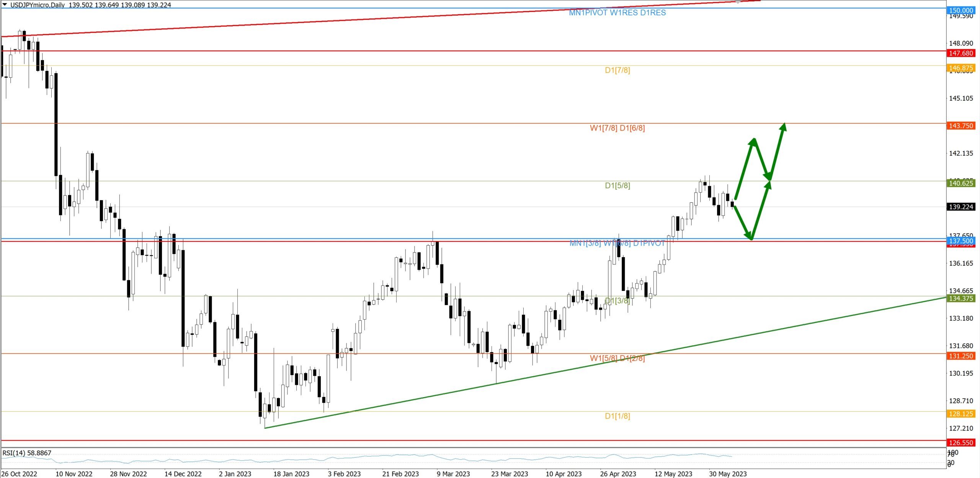Image resolution: width=980 pixels, height=478 pixels.
Task: Click the USDJPYmicro,Daily chart title
Action: click(x=38, y=5)
